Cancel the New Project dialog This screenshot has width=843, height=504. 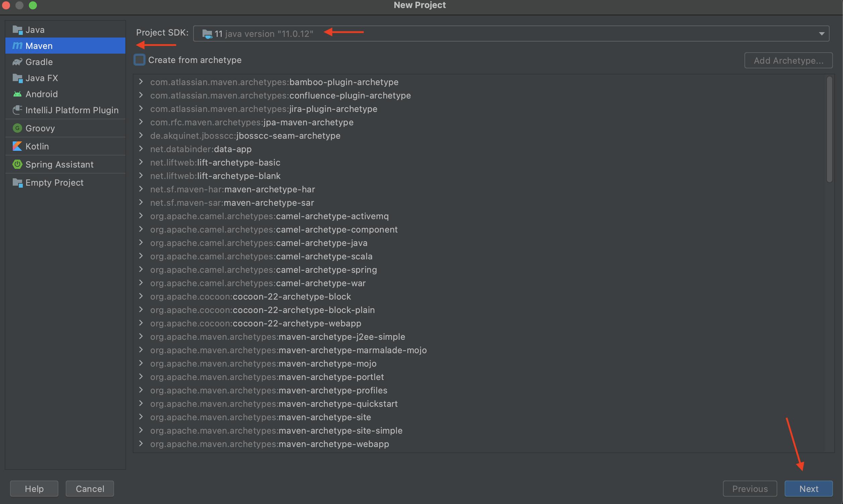pyautogui.click(x=90, y=488)
